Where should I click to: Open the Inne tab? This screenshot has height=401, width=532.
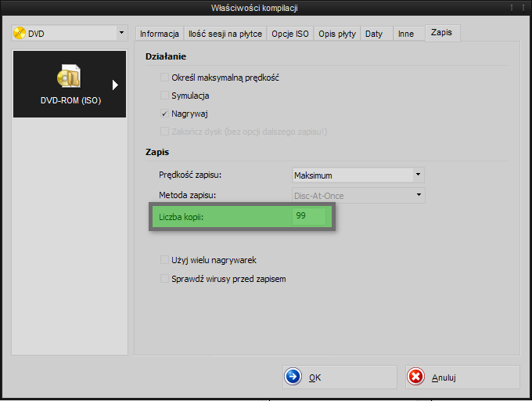tap(409, 34)
